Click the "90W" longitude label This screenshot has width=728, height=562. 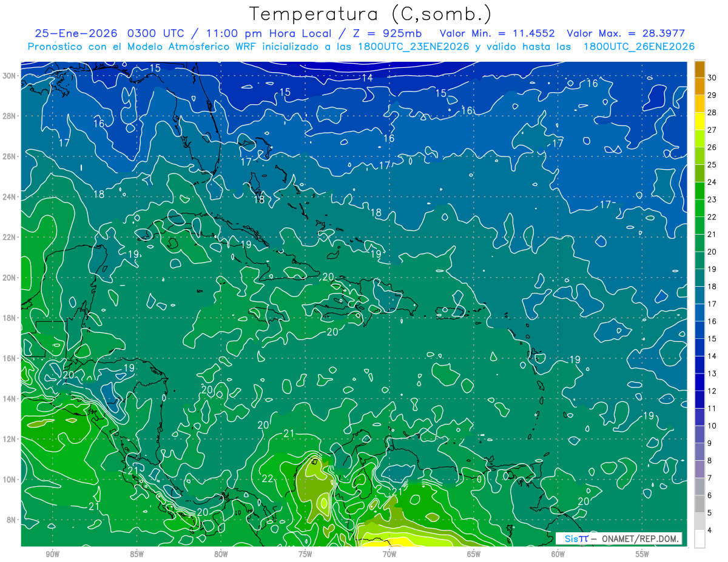pyautogui.click(x=52, y=554)
